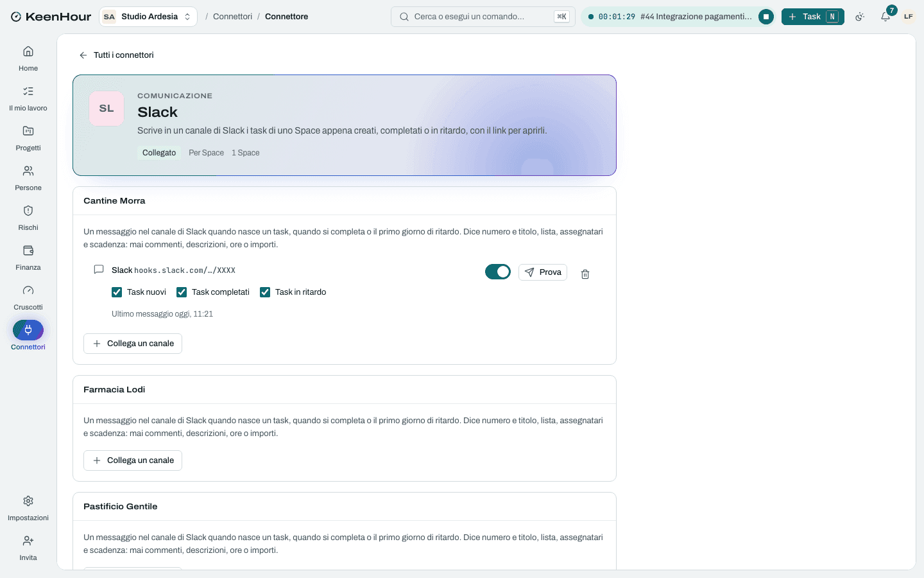Click the '1 Space' label
Viewport: 924px width, 578px height.
tap(246, 153)
